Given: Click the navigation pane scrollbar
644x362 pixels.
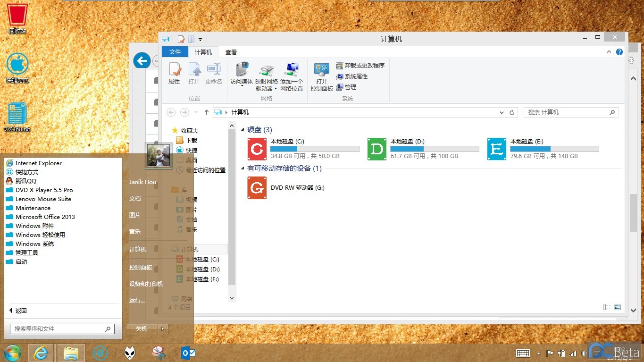Looking at the screenshot, I should pos(232,207).
